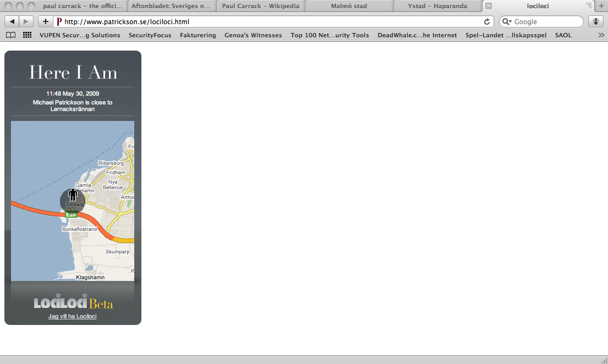
Task: Open the bug report button
Action: pyautogui.click(x=595, y=21)
